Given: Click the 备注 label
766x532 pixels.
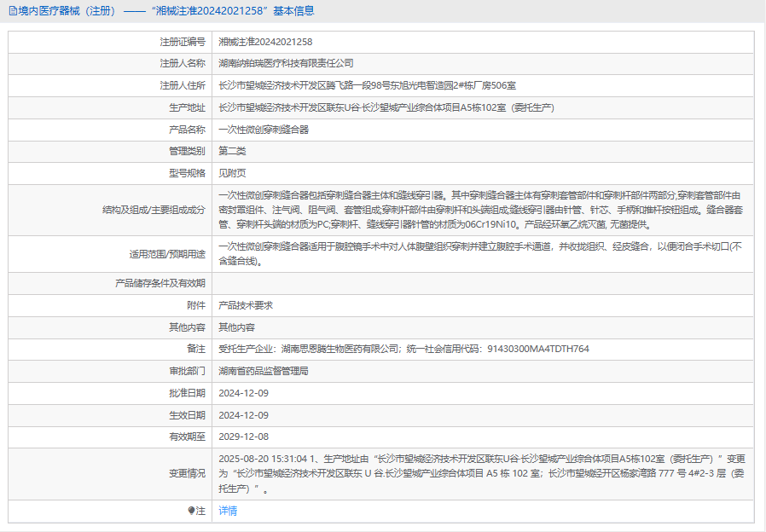Looking at the screenshot, I should tap(196, 349).
